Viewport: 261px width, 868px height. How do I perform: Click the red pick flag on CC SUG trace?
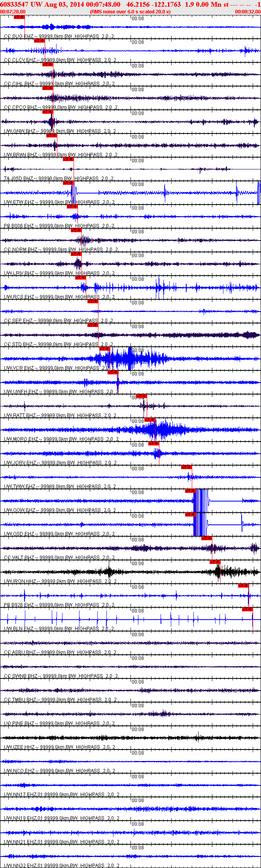click(19, 17)
